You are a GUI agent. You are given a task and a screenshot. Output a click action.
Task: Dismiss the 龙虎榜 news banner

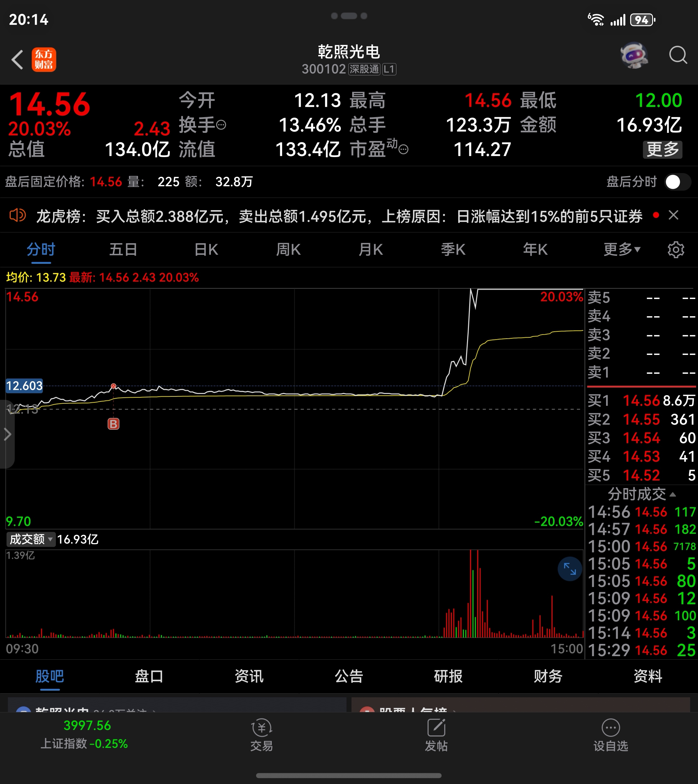click(674, 215)
